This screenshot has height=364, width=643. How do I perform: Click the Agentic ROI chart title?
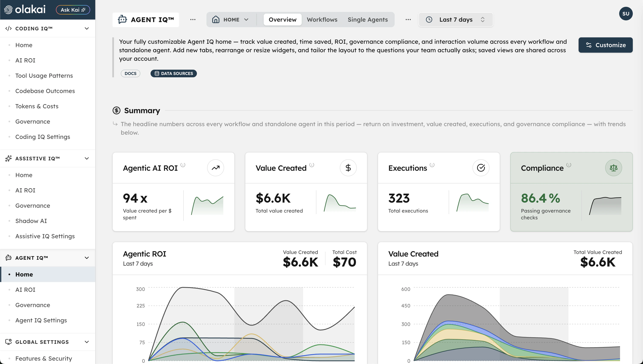pyautogui.click(x=144, y=254)
